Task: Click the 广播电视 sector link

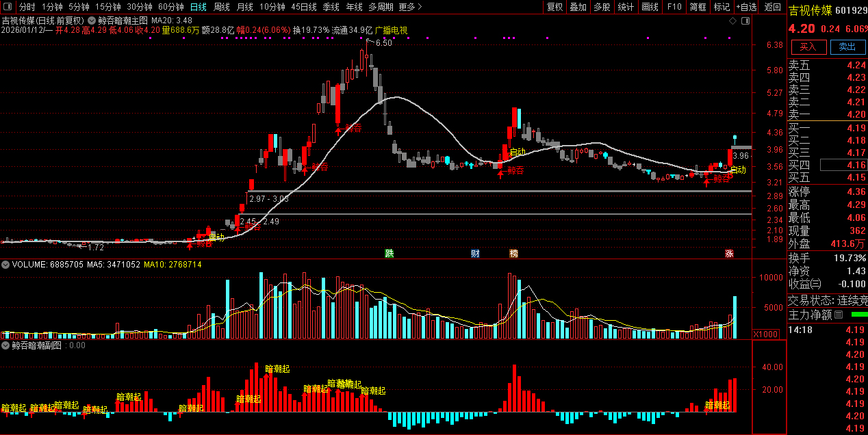Action: coord(391,30)
